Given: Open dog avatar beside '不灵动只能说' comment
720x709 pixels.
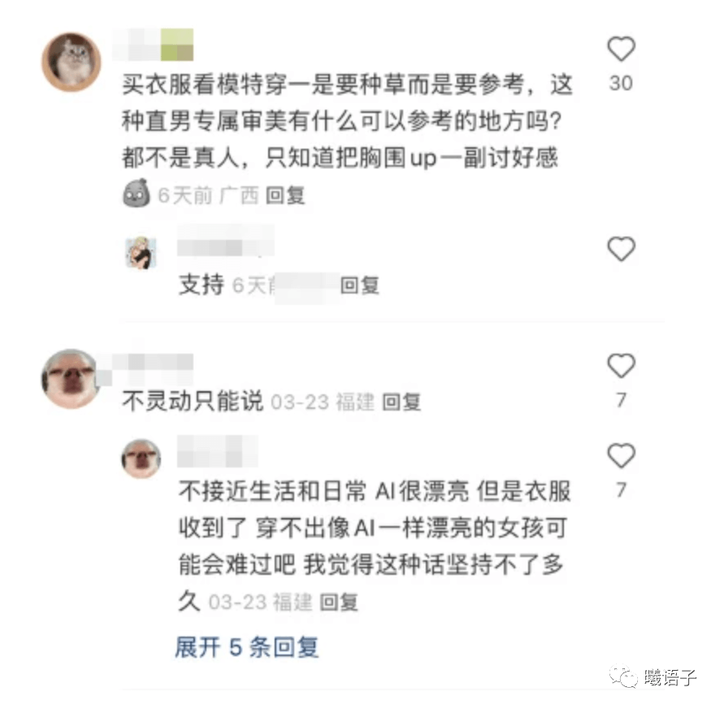Looking at the screenshot, I should click(70, 378).
